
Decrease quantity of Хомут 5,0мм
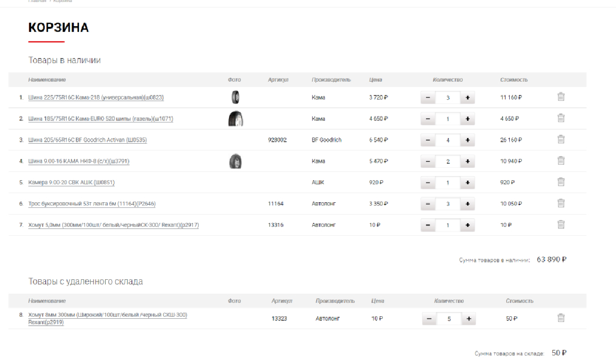click(x=428, y=225)
